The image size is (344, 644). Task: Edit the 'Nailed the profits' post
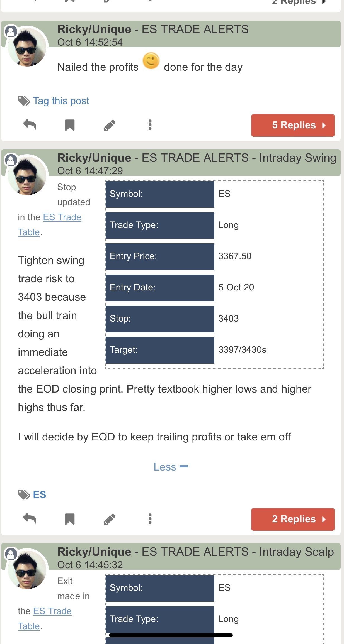click(110, 125)
